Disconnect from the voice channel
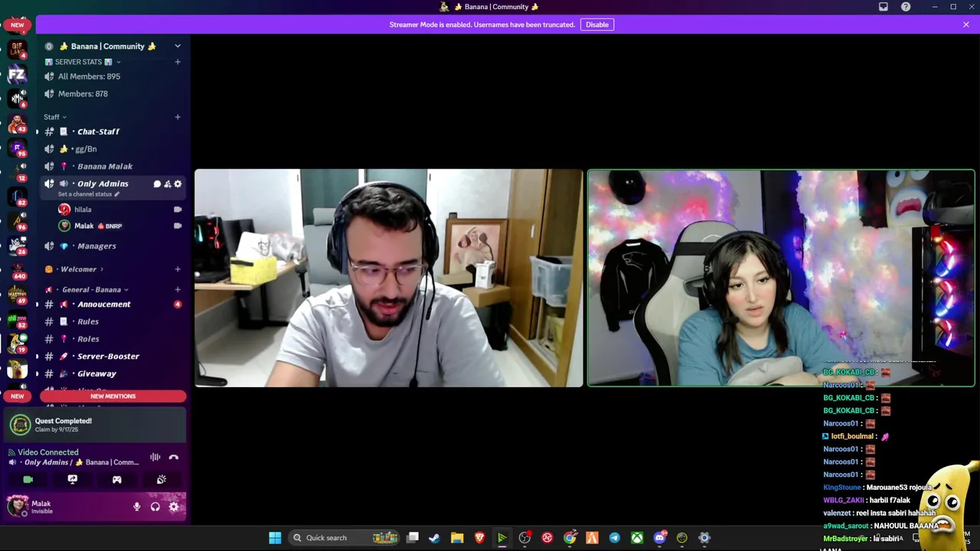 click(174, 457)
